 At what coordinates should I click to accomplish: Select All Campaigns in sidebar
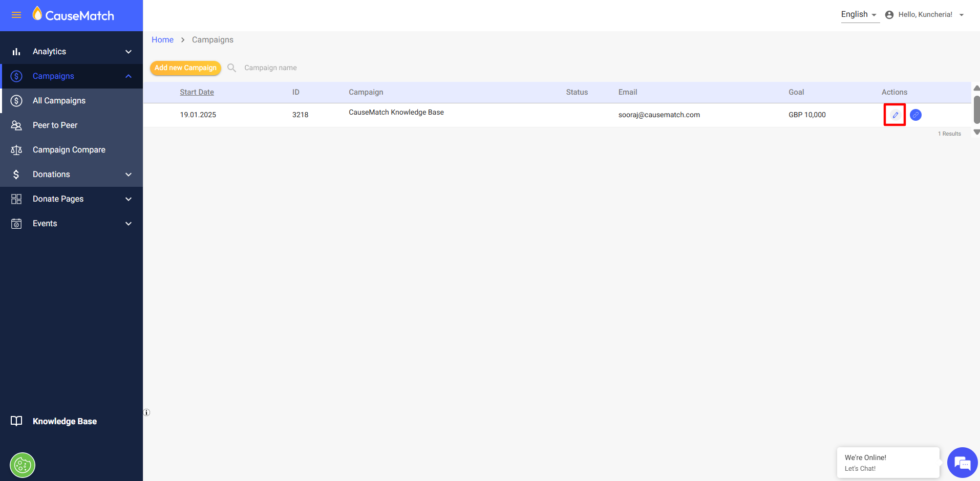tap(72, 101)
